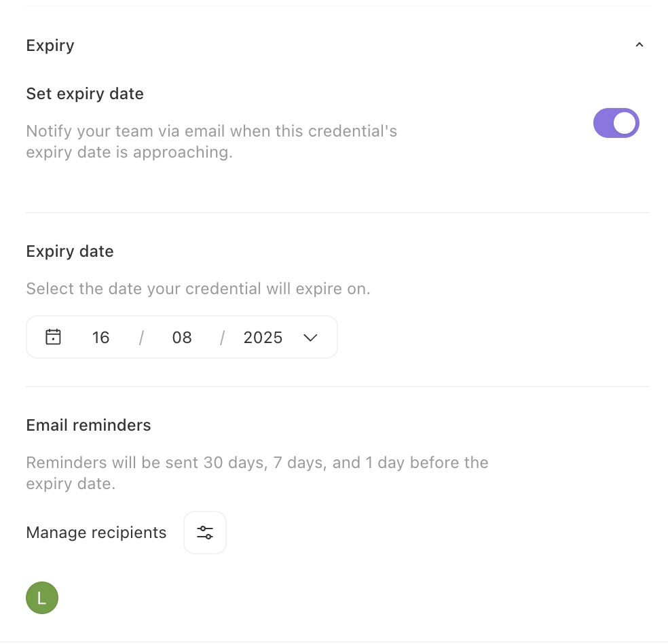Click the slash between day and month
The height and width of the screenshot is (644, 668).
(141, 338)
